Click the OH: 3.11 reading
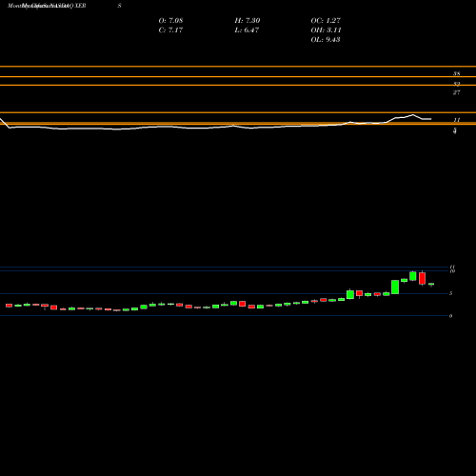The width and height of the screenshot is (476, 476). pos(326,30)
